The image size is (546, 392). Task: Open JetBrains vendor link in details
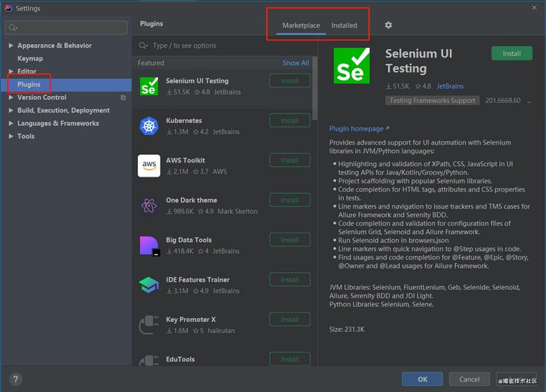450,86
